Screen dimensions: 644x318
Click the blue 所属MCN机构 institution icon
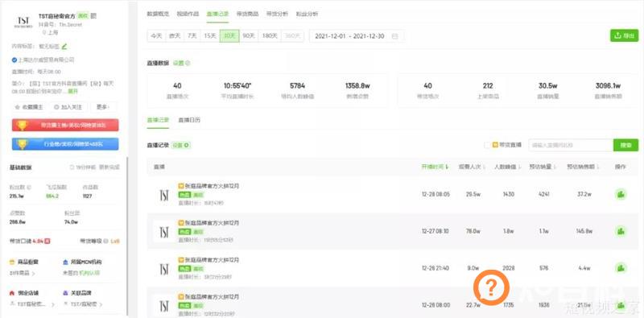65,262
